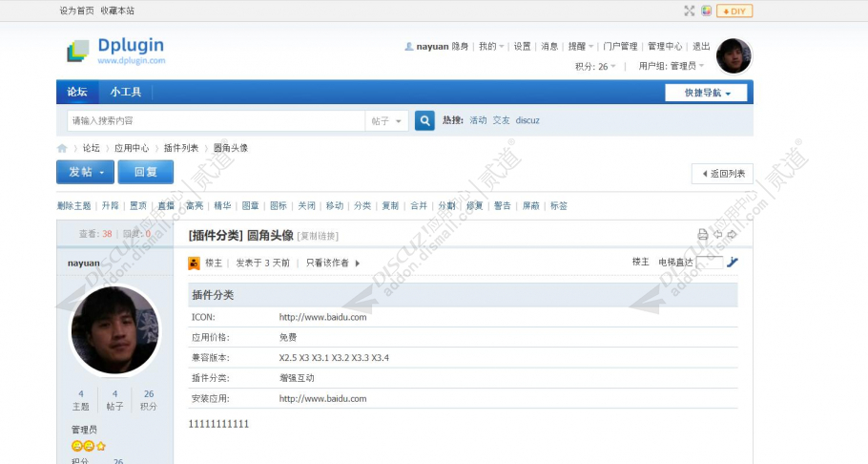The image size is (868, 464).
Task: Click the 精华 moderation link
Action: coord(222,205)
